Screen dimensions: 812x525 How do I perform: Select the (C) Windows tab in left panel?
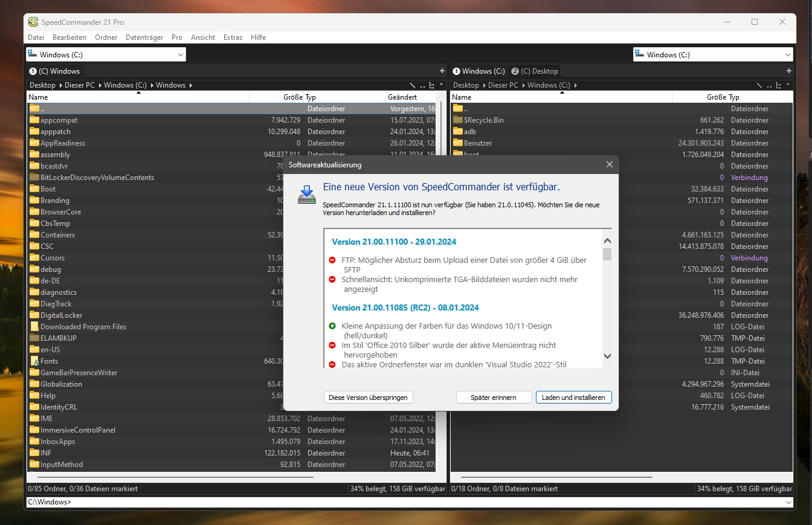55,71
